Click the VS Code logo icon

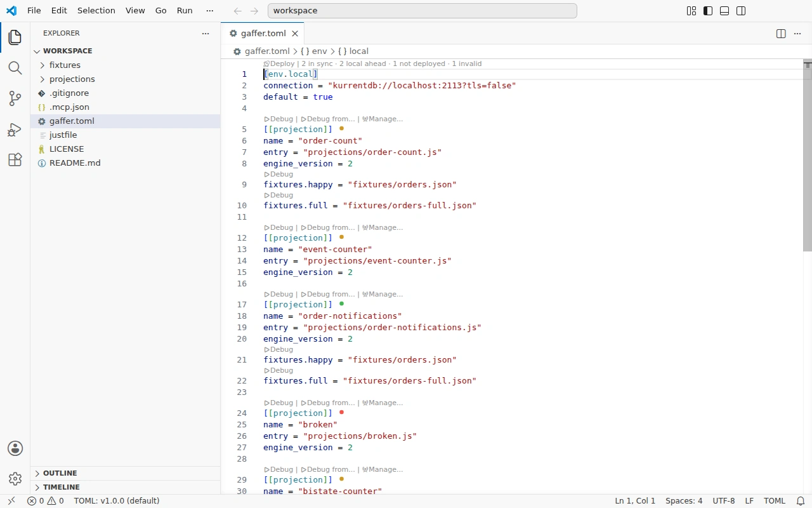[11, 11]
